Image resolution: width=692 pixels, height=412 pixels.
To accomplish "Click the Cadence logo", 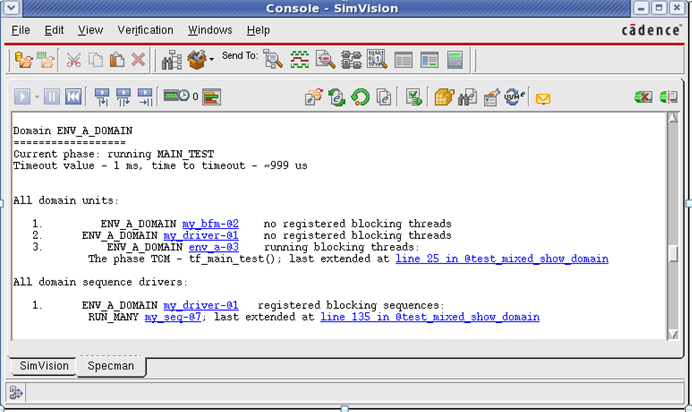I will [651, 30].
